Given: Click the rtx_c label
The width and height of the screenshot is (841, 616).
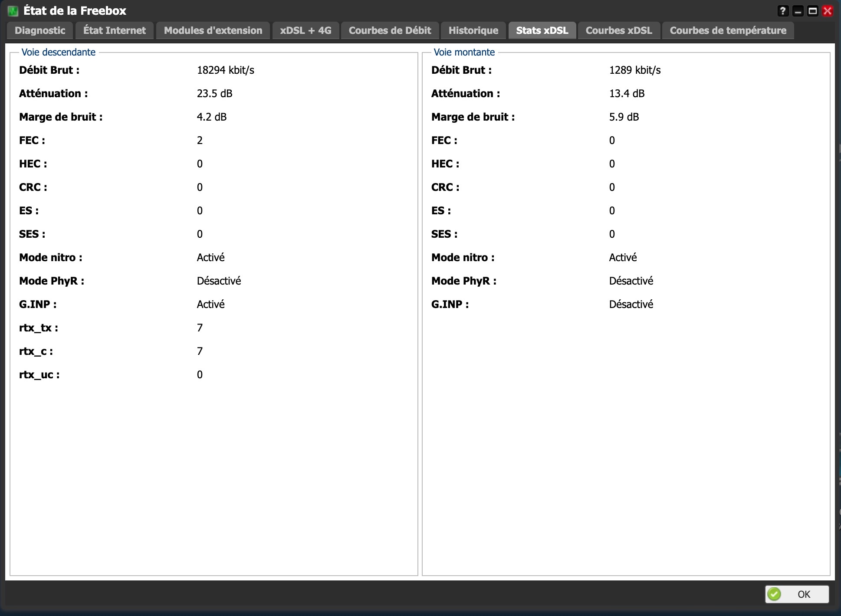Looking at the screenshot, I should point(36,351).
